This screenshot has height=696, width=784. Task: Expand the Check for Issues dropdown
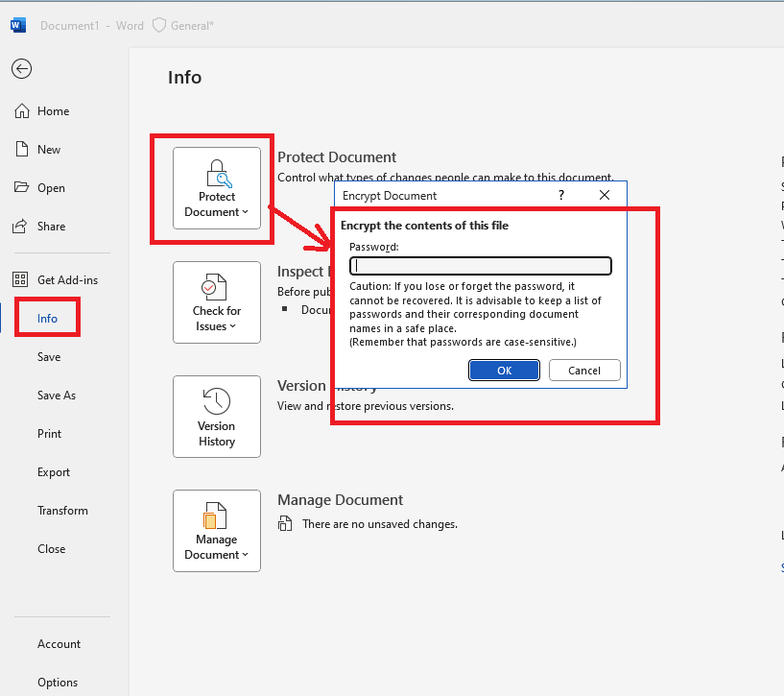pos(217,302)
